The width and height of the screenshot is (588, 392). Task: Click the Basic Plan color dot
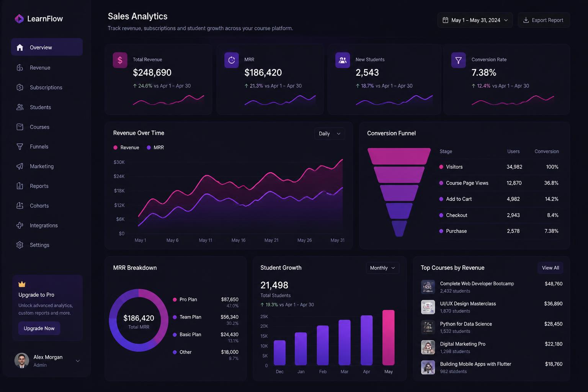pos(175,335)
